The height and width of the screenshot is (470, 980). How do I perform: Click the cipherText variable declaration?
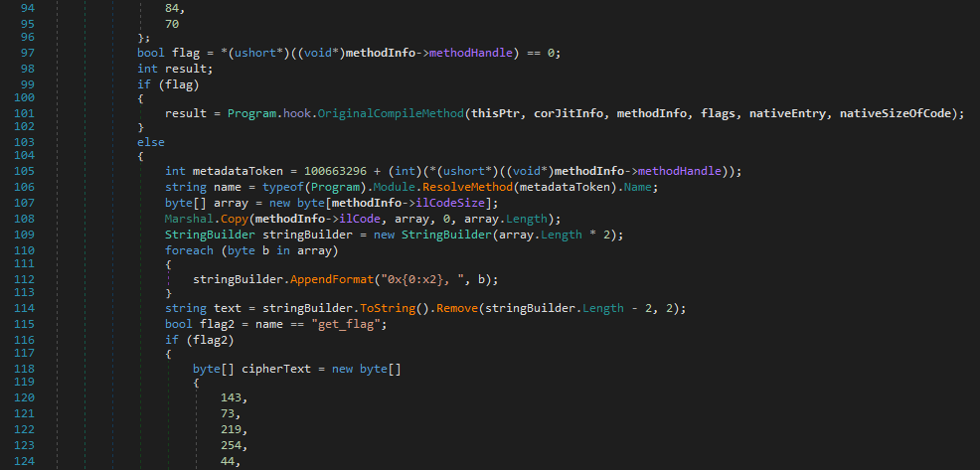click(275, 368)
